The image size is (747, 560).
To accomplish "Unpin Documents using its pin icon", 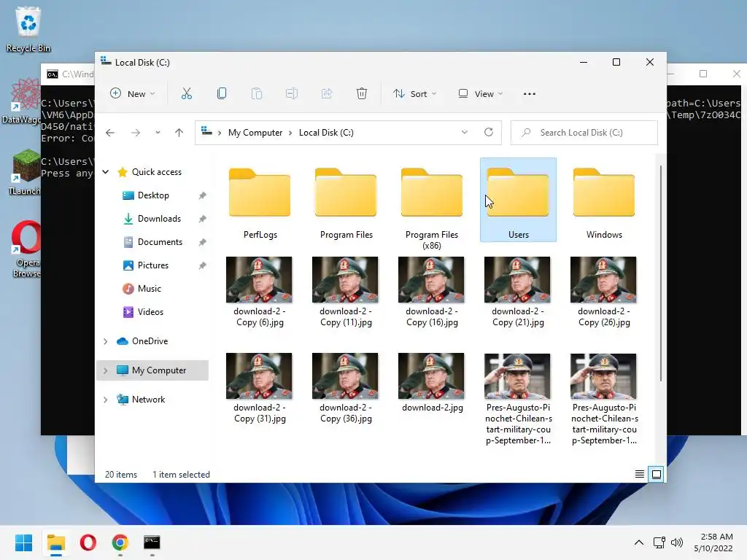I will click(x=203, y=242).
